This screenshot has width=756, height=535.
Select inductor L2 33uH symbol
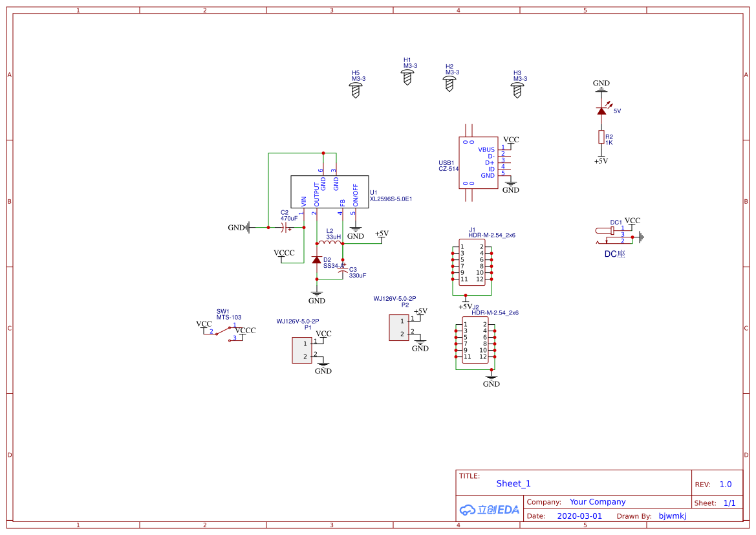click(330, 243)
